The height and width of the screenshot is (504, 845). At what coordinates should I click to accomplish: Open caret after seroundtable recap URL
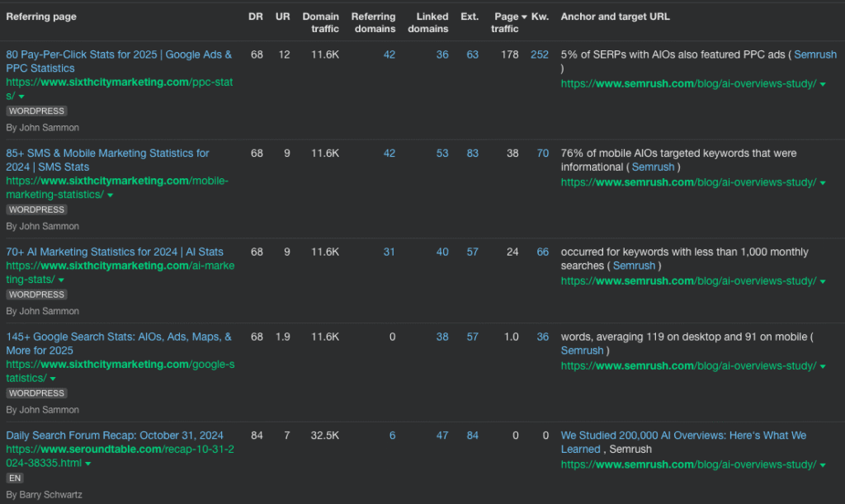click(88, 464)
